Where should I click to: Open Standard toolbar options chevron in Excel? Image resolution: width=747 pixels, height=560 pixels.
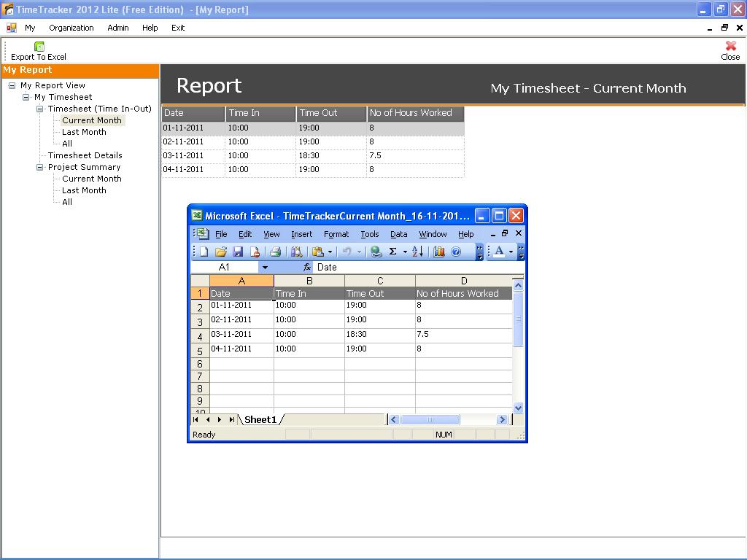[x=480, y=252]
